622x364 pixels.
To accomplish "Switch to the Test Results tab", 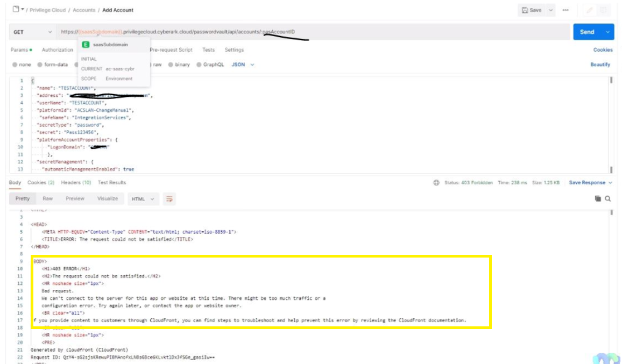I will point(112,183).
